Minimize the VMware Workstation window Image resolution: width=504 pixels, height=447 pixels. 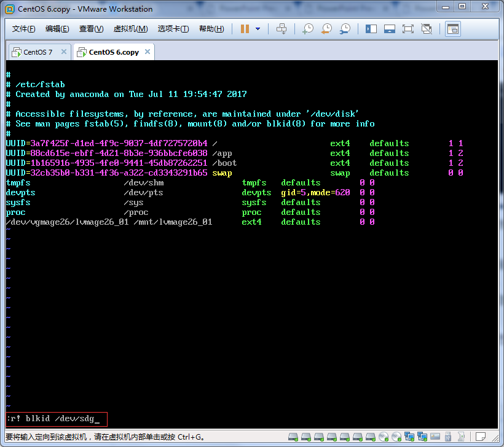click(446, 6)
